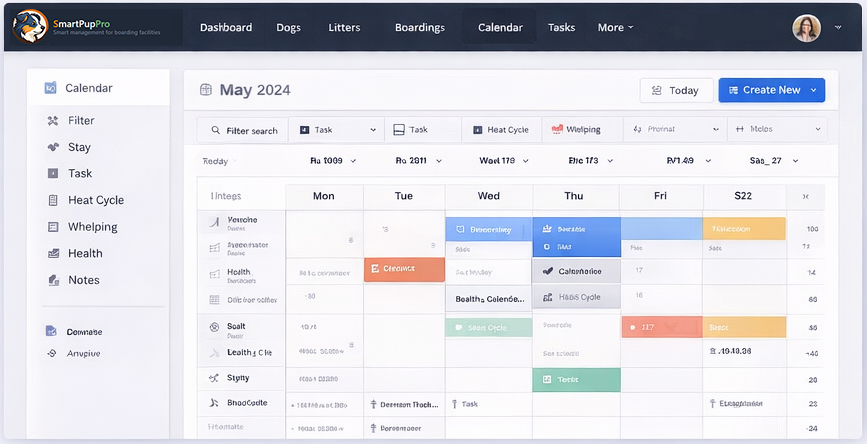Screen dimensions: 867x444
Task: Click the icon beside Conmabe in the sidebar
Action: point(51,331)
